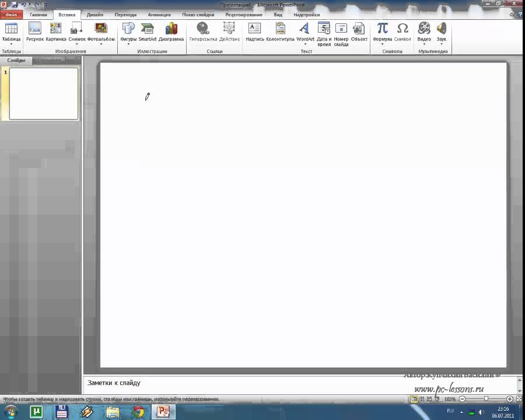Expand the Видео dropdown arrow
The image size is (525, 420).
[424, 44]
